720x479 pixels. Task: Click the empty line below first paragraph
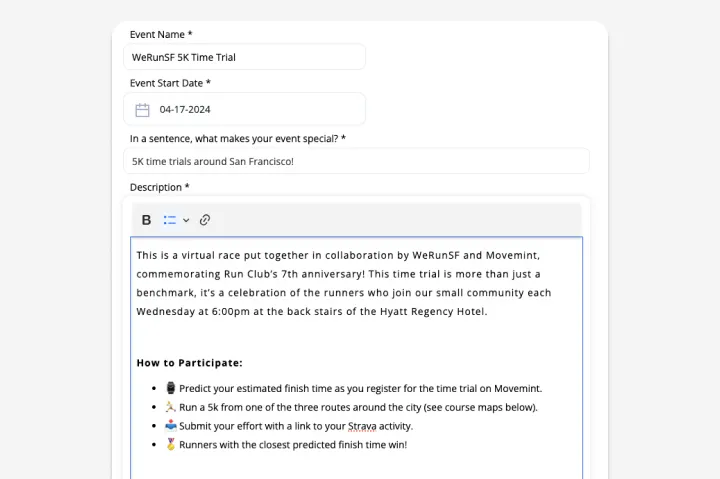tap(356, 336)
